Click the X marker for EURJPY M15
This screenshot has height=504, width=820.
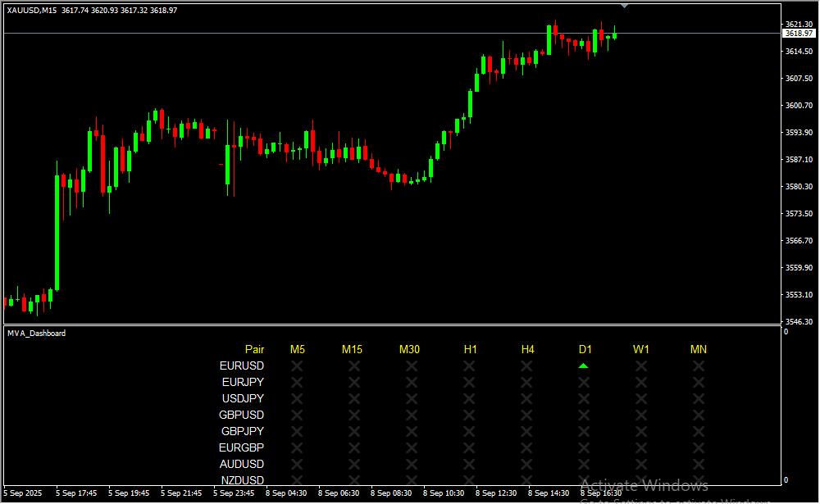(x=354, y=382)
